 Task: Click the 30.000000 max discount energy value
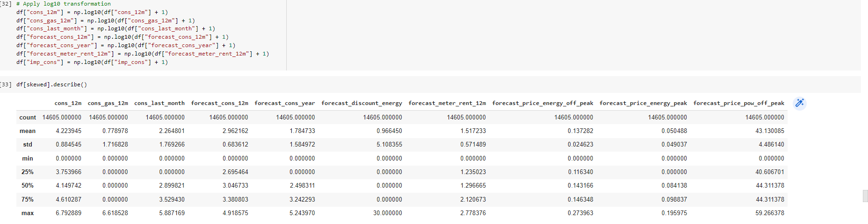(387, 213)
